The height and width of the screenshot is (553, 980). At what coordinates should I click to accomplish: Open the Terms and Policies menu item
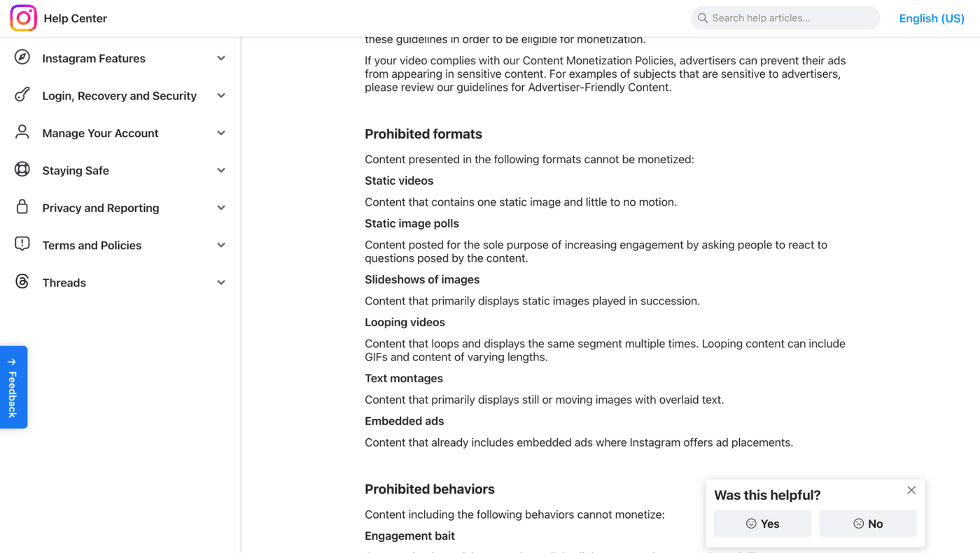coord(92,245)
